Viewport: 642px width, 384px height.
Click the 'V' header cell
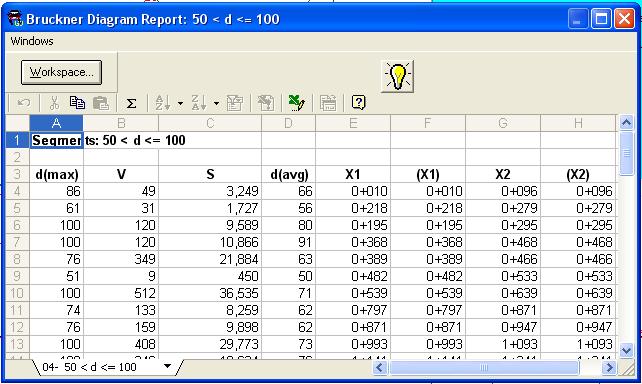pos(121,174)
